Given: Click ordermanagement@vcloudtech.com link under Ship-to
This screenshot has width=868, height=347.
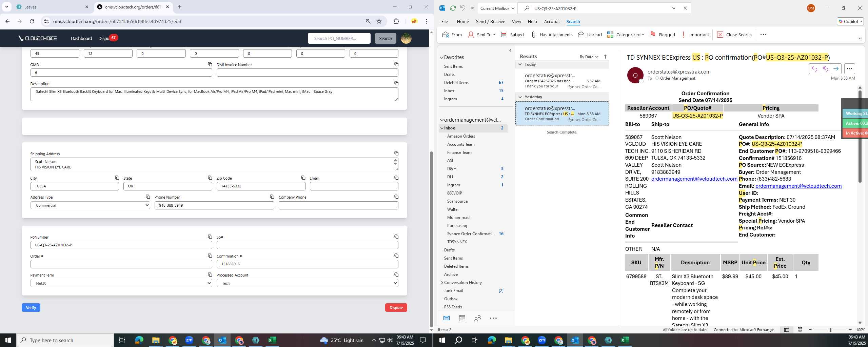Looking at the screenshot, I should pyautogui.click(x=694, y=179).
